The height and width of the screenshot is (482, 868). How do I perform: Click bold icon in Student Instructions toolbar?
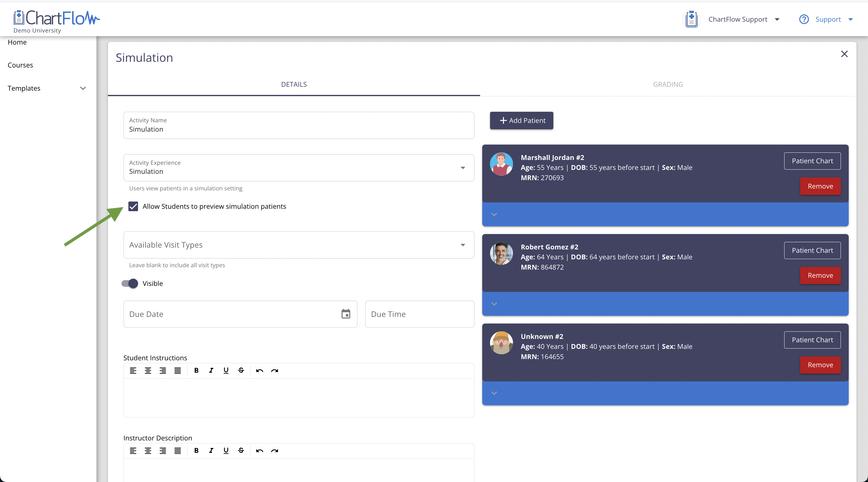coord(197,371)
